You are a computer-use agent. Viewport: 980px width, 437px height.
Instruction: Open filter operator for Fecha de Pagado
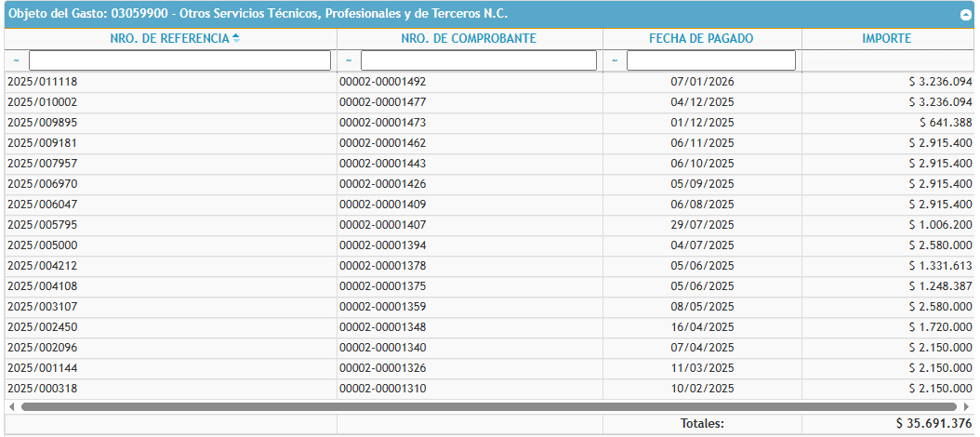(615, 60)
